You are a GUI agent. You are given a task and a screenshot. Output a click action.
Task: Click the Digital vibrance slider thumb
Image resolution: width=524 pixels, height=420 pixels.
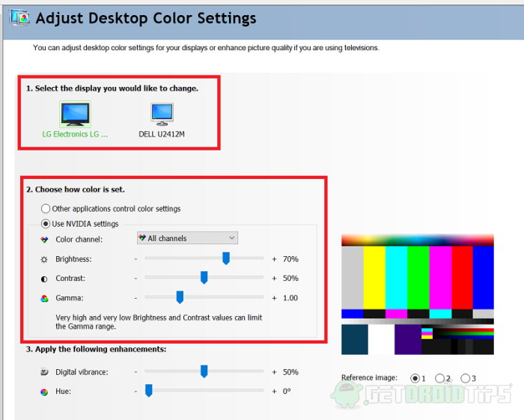pyautogui.click(x=204, y=371)
